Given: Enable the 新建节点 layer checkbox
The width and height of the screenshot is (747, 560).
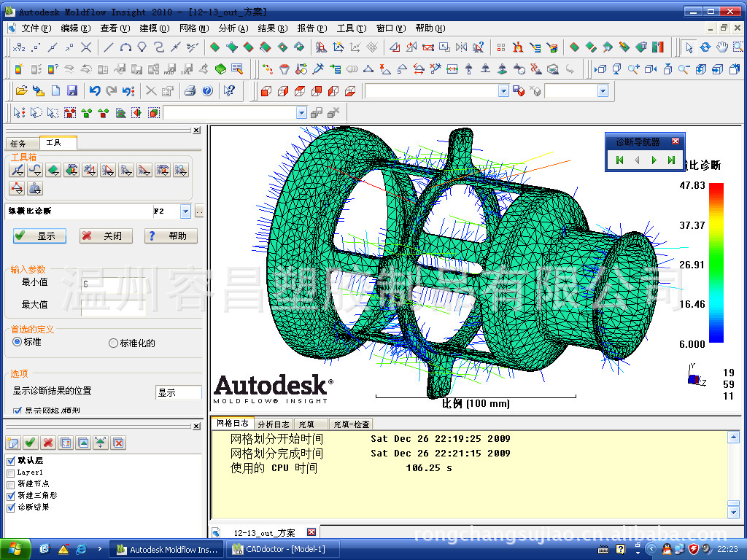Looking at the screenshot, I should click(11, 485).
